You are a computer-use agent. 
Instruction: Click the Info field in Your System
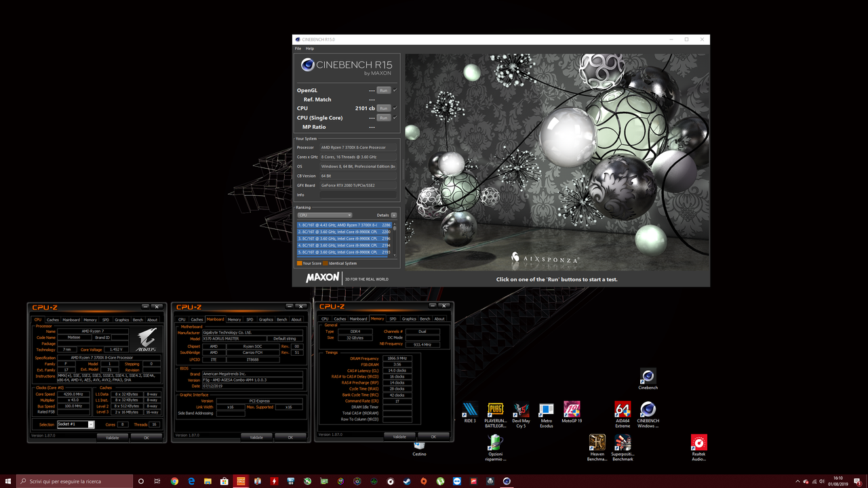click(x=359, y=195)
